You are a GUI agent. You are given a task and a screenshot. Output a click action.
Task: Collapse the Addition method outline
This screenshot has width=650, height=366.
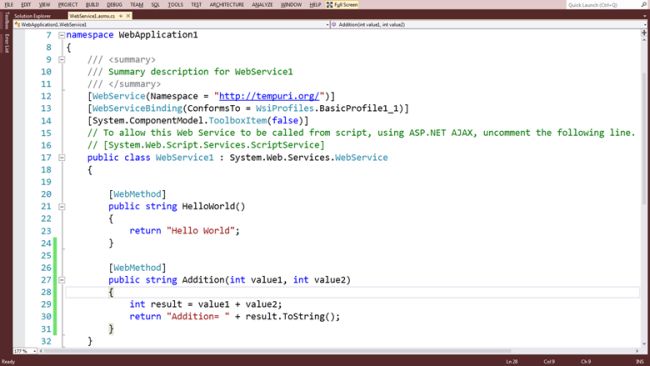click(x=61, y=280)
